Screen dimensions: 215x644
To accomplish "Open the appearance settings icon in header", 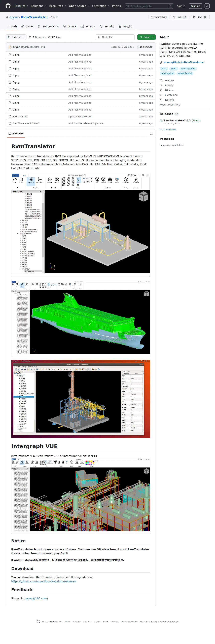I will (207, 6).
